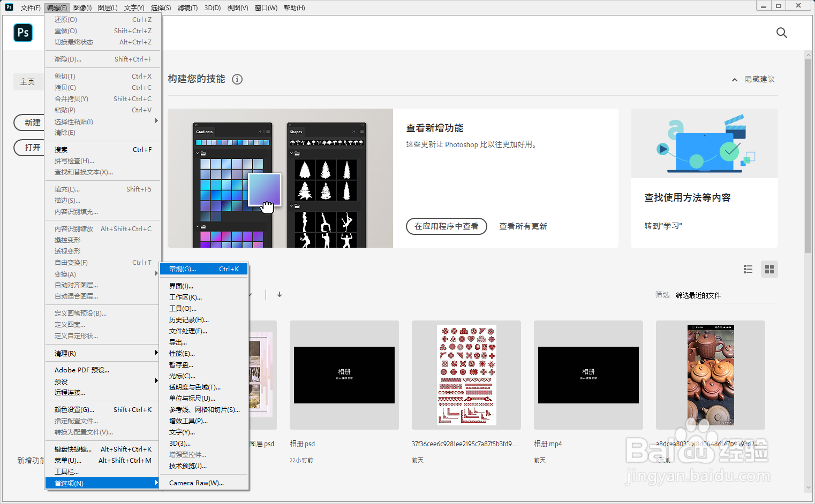This screenshot has width=815, height=504.
Task: Choose 参考线、网格和切片(S)... preferences
Action: click(x=204, y=409)
